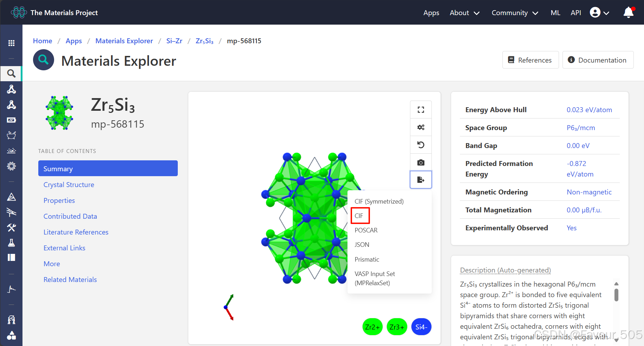Jump to More section
The width and height of the screenshot is (644, 346).
tap(52, 264)
